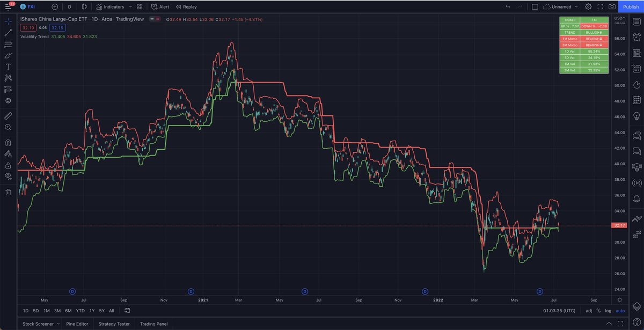
Task: Toggle fullscreen mode
Action: coord(600,7)
